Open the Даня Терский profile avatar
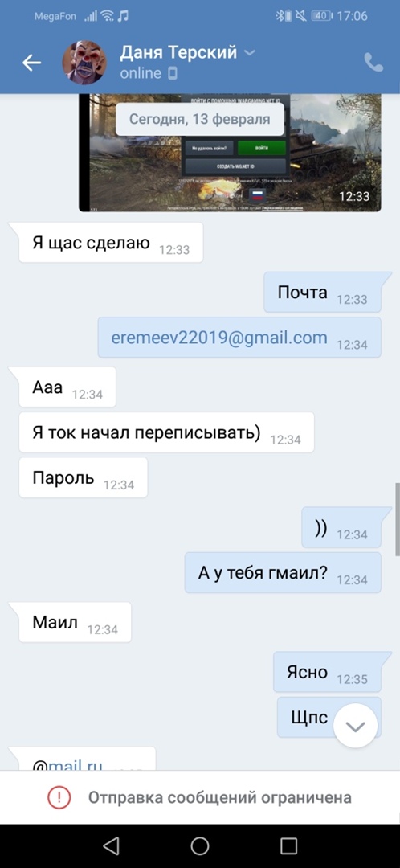Viewport: 400px width, 868px height. pos(84,63)
